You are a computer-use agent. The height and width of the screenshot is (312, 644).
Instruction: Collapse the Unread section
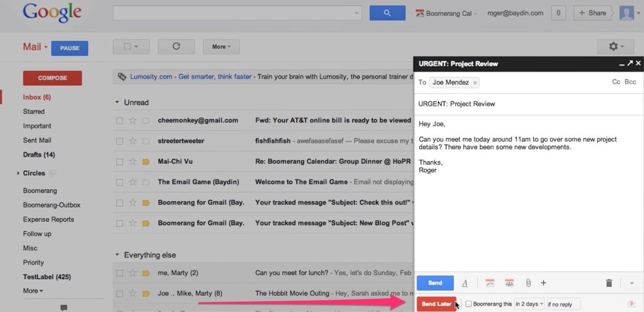[x=117, y=103]
